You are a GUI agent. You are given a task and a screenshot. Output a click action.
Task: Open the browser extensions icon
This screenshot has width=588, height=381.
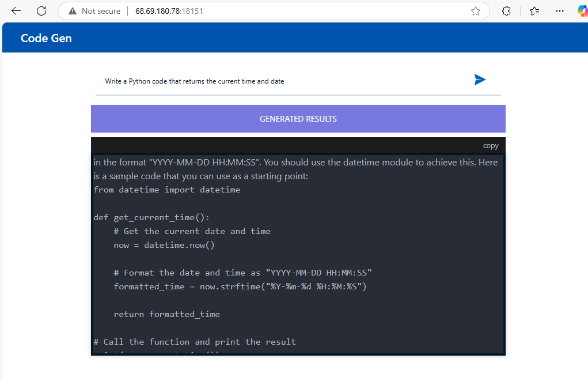[x=506, y=10]
